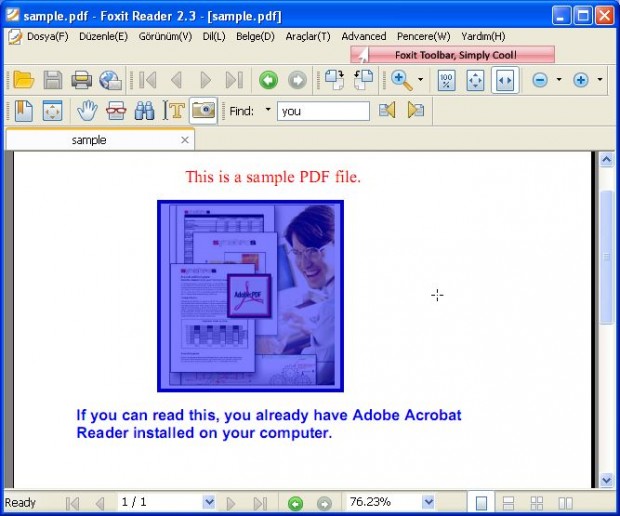Expand the Find options dropdown arrow
Viewport: 620px width, 516px height.
[x=268, y=110]
